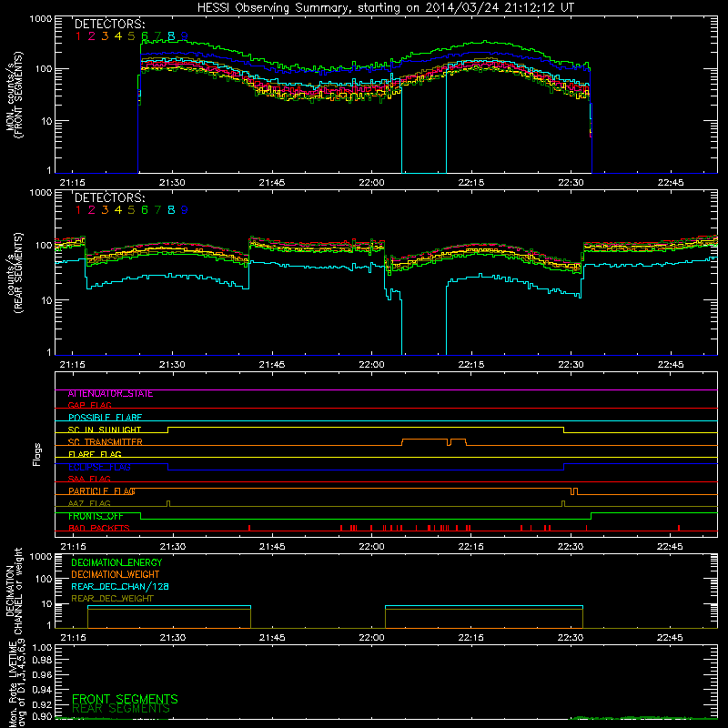Select orange detector 3 in rear segments legend

tap(105, 210)
